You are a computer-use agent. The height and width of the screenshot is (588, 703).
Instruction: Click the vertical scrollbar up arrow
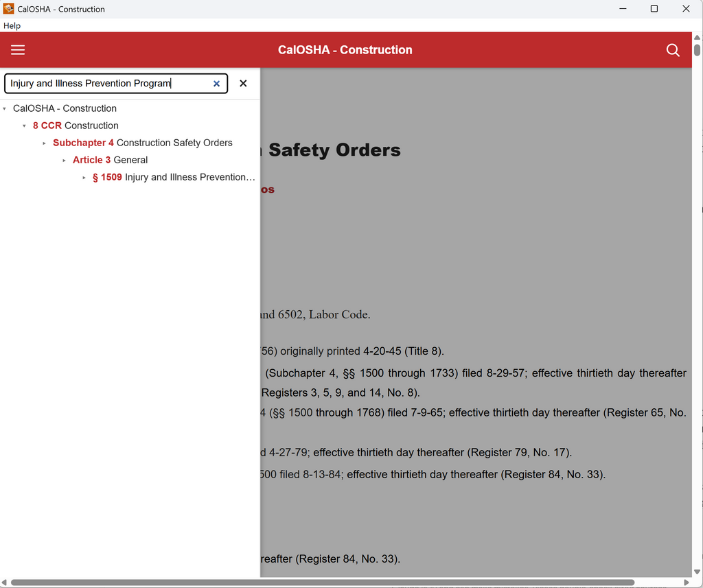point(698,37)
